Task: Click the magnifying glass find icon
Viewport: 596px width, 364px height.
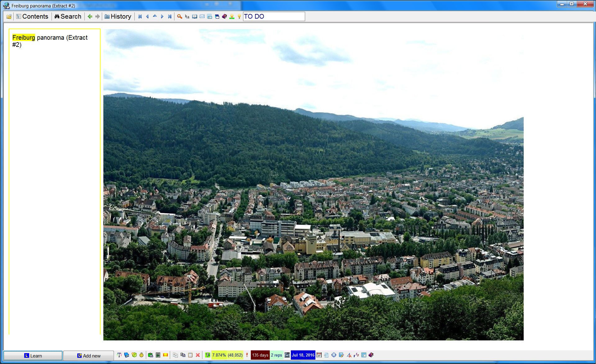Action: [x=179, y=16]
